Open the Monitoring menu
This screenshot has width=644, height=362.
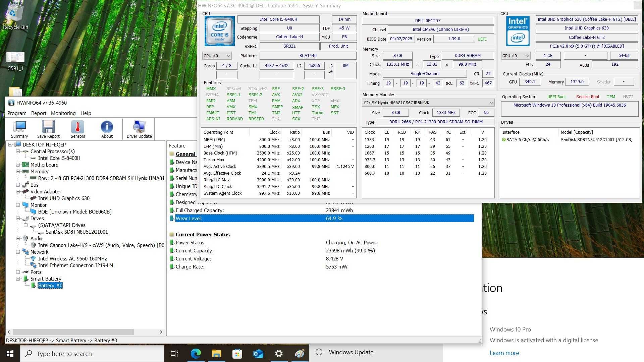[x=63, y=113]
